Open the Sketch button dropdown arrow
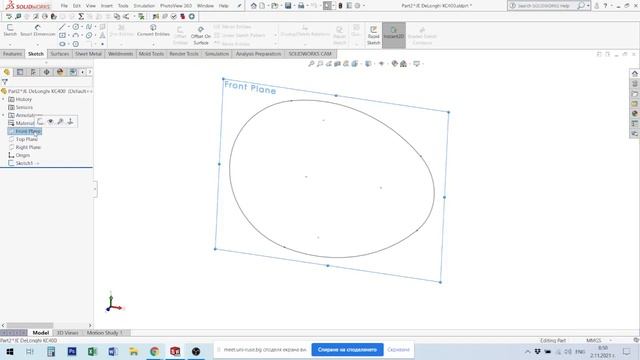640x360 pixels. coord(10,44)
